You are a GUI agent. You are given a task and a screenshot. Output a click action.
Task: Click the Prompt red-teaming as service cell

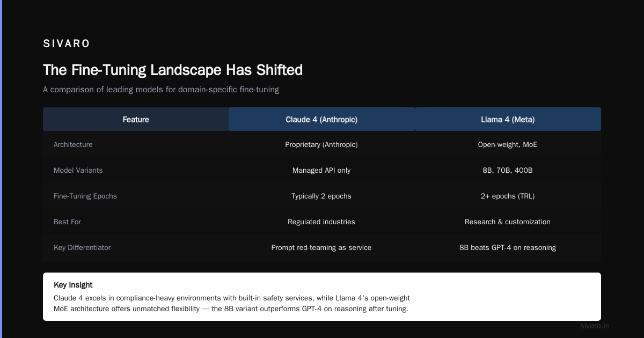coord(321,247)
